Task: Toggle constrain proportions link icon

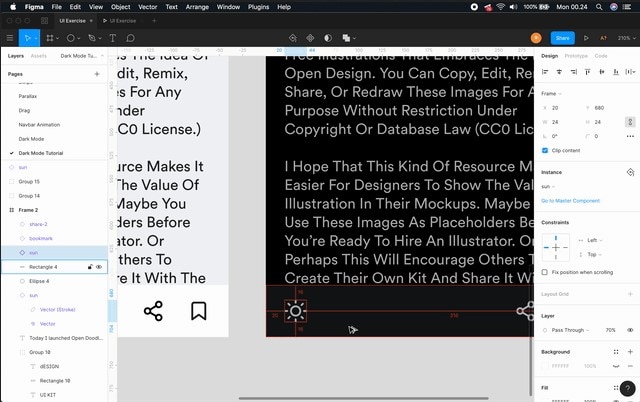Action: pos(630,122)
